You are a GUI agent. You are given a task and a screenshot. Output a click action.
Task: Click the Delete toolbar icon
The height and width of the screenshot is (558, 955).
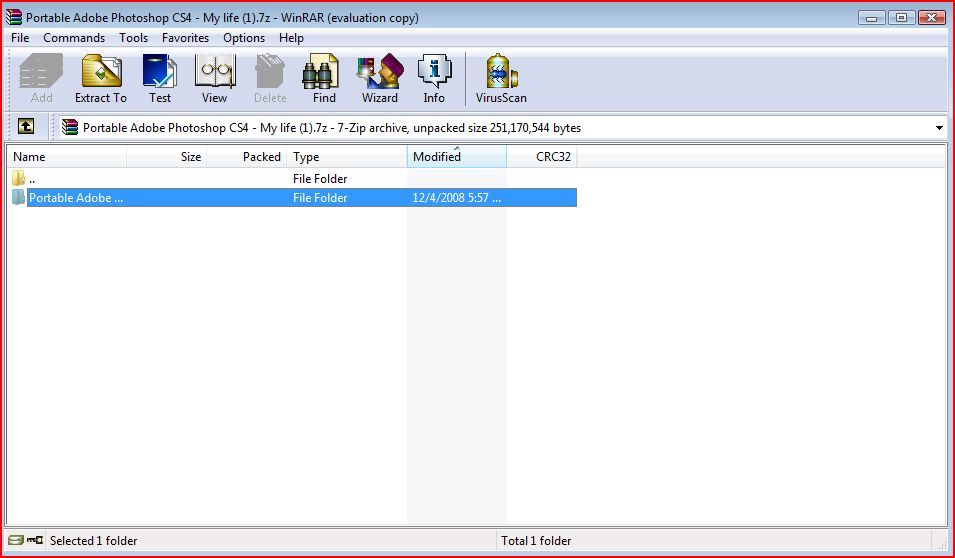(270, 79)
